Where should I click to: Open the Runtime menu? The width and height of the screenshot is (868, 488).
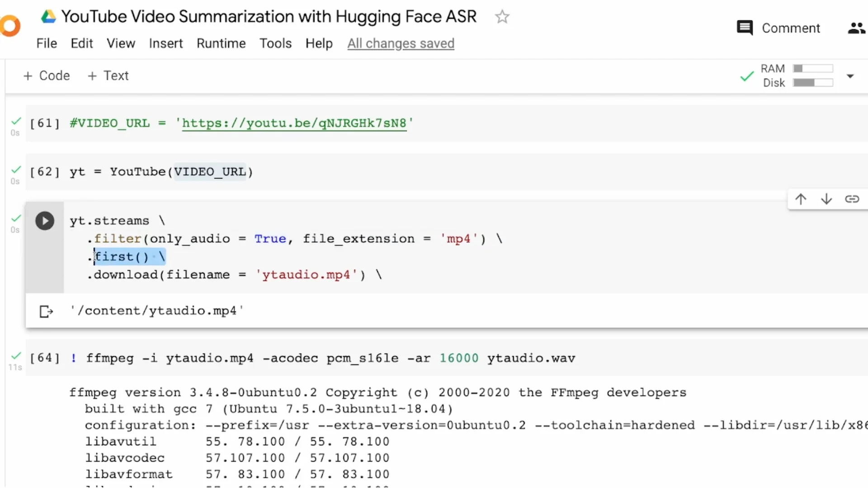click(x=221, y=43)
